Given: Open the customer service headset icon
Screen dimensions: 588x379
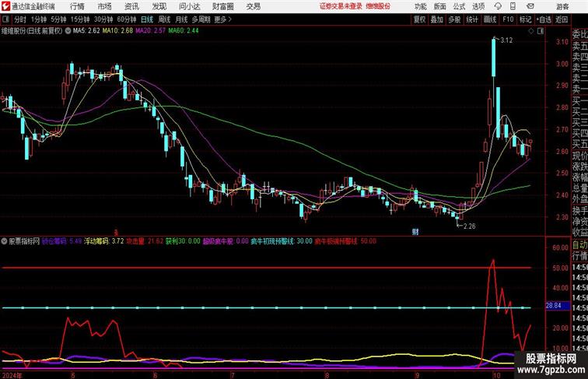Looking at the screenshot, I should [498, 6].
